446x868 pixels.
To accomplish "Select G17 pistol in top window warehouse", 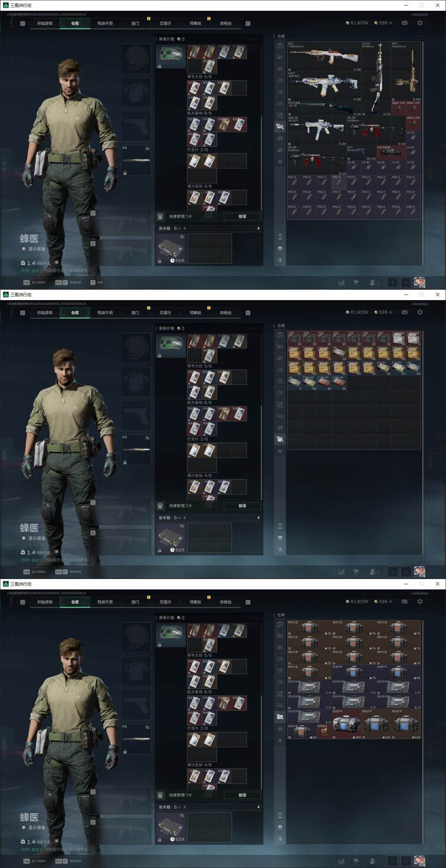I will click(x=361, y=153).
